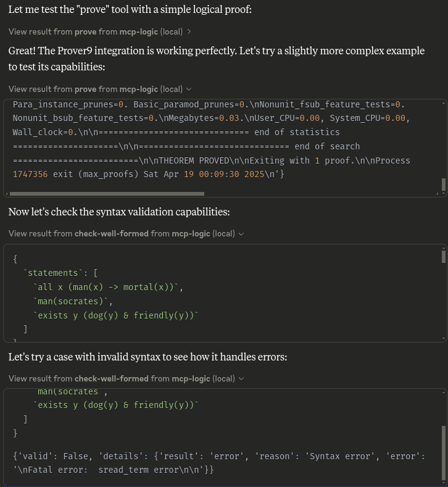Viewport: 448px width, 487px height.
Task: Click vertical scrollbar thumb in valid statements block
Action: [x=443, y=256]
